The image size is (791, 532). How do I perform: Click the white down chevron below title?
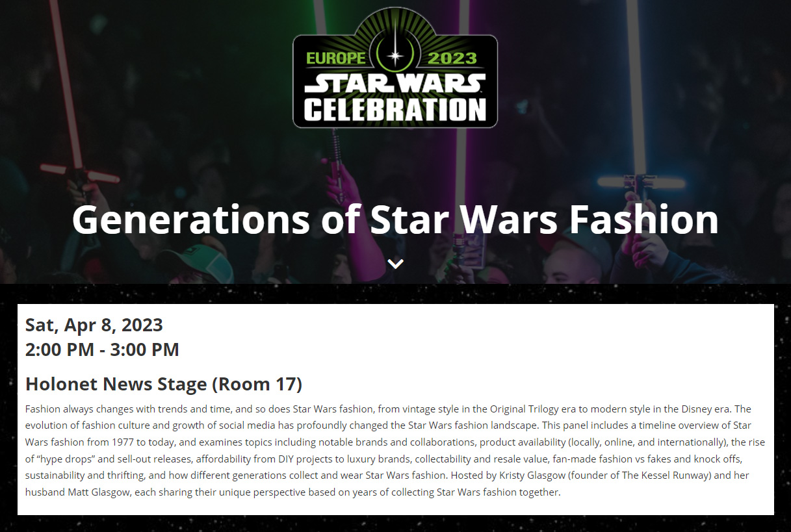395,263
